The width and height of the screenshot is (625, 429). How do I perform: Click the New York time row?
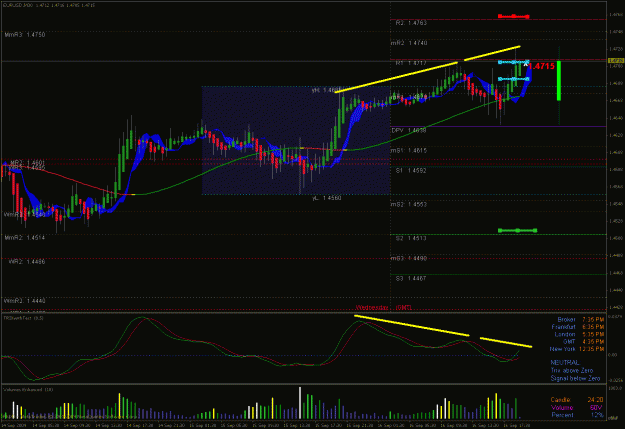pyautogui.click(x=577, y=349)
